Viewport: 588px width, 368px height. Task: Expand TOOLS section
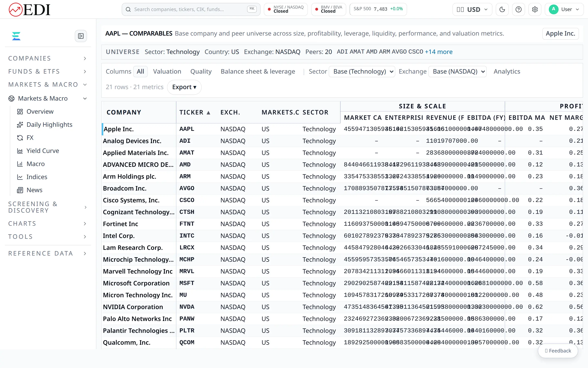pyautogui.click(x=48, y=237)
